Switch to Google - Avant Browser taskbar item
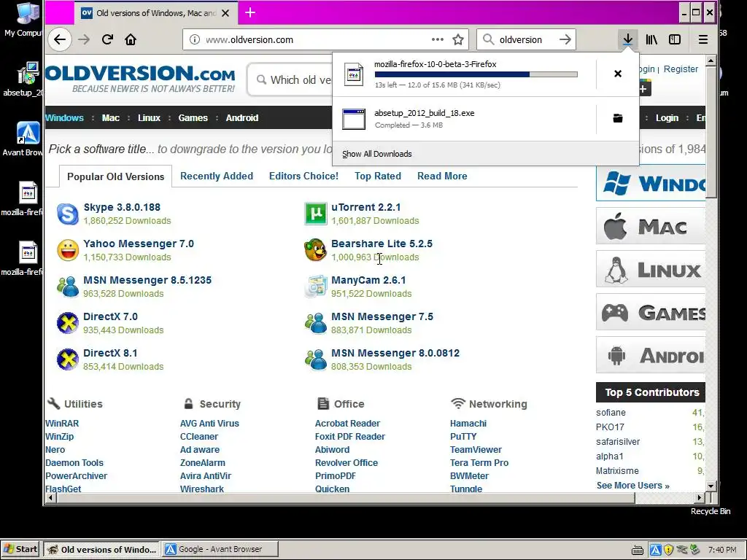 click(x=220, y=549)
